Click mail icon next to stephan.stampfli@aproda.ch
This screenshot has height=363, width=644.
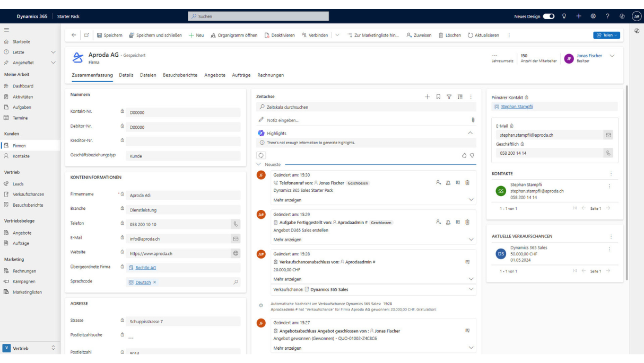click(608, 135)
